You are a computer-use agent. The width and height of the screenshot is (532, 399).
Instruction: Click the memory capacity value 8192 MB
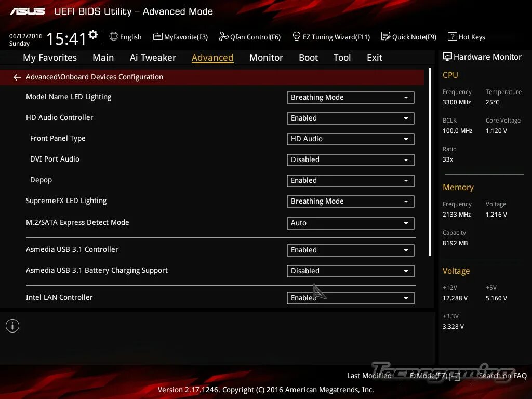click(455, 243)
